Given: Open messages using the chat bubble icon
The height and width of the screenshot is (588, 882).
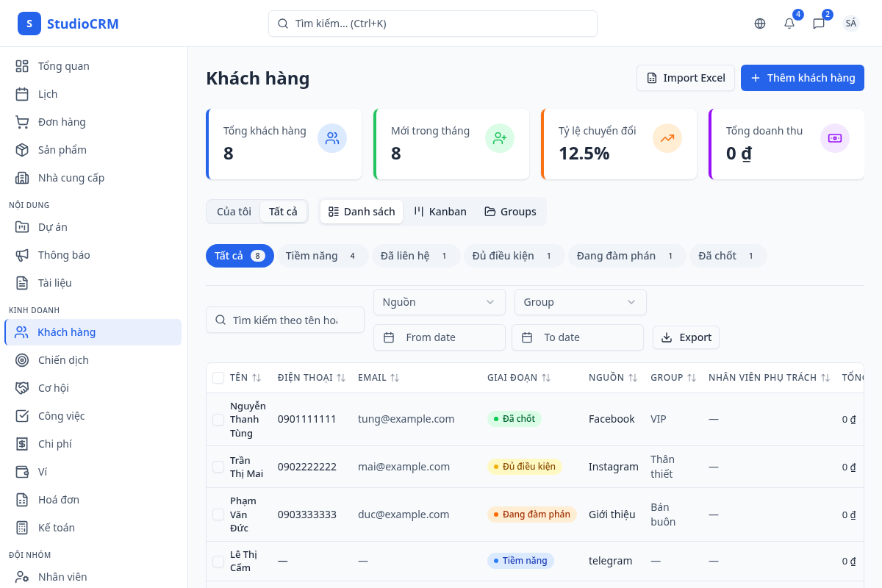Looking at the screenshot, I should coord(819,24).
